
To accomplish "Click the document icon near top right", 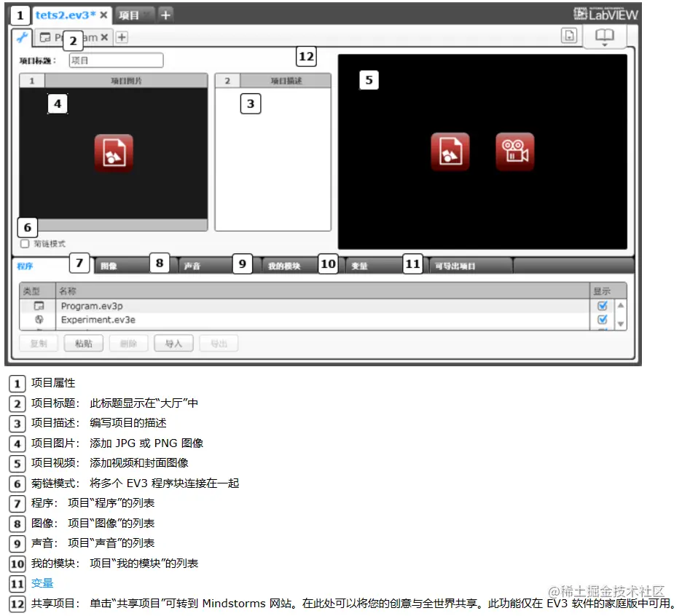I will pyautogui.click(x=571, y=35).
